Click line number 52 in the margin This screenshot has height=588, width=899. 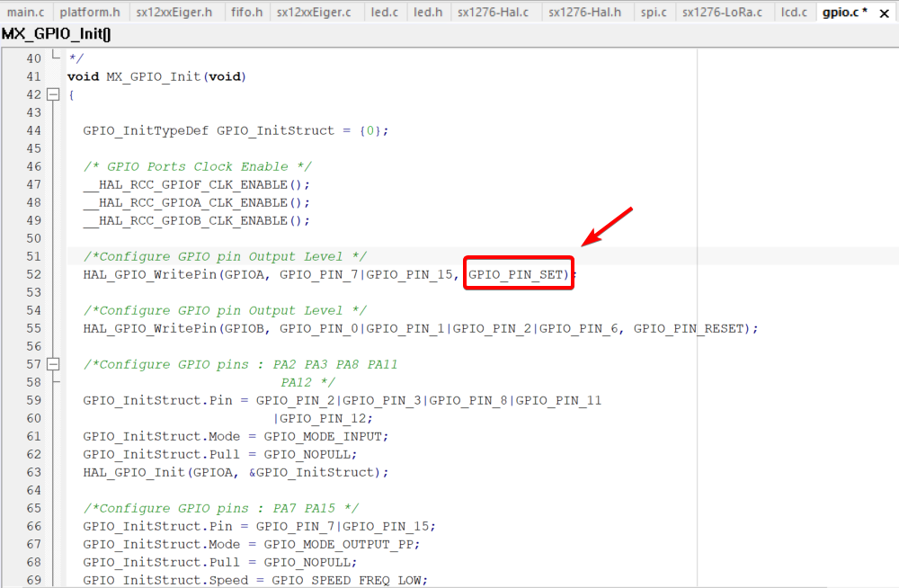click(x=33, y=274)
